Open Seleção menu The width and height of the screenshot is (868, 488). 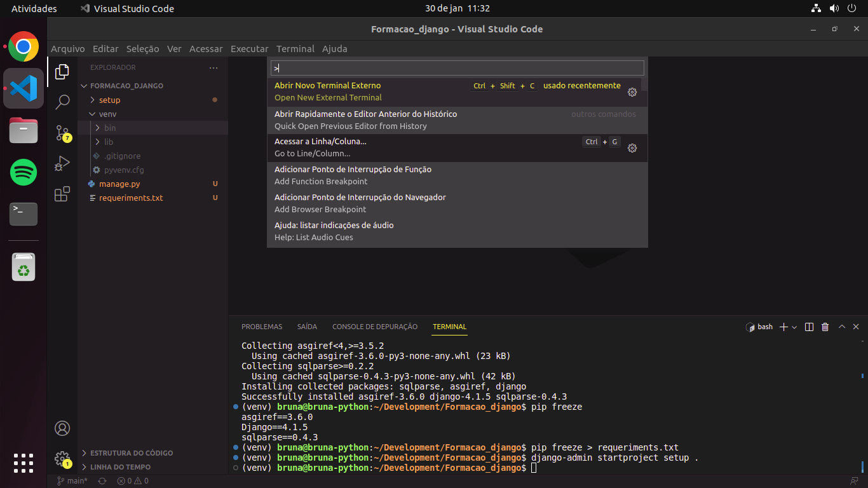pos(143,49)
